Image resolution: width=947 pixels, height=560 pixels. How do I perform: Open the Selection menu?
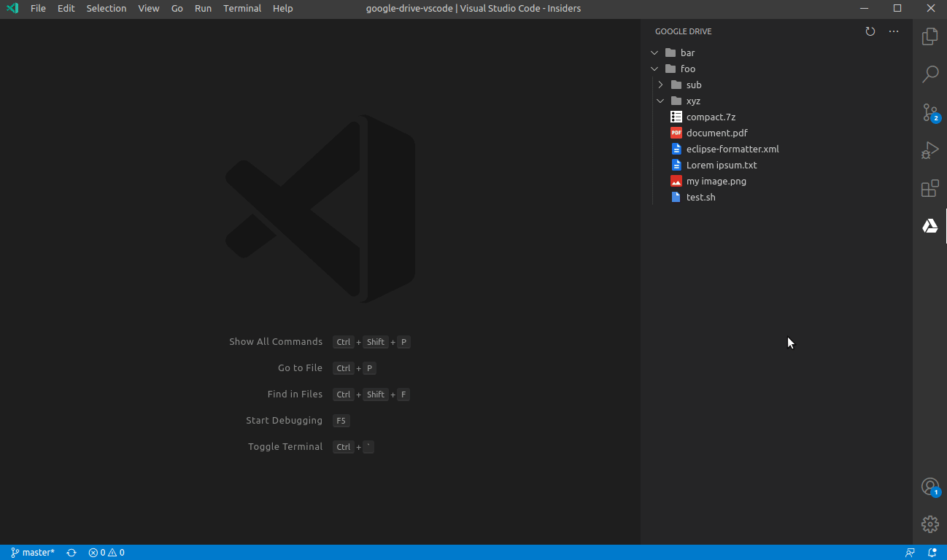pyautogui.click(x=107, y=9)
